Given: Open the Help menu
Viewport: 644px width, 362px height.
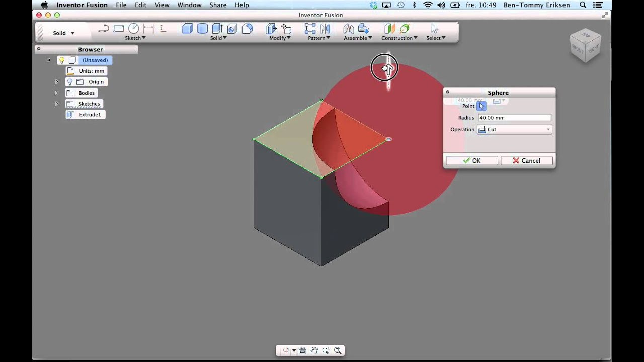Looking at the screenshot, I should [x=242, y=5].
